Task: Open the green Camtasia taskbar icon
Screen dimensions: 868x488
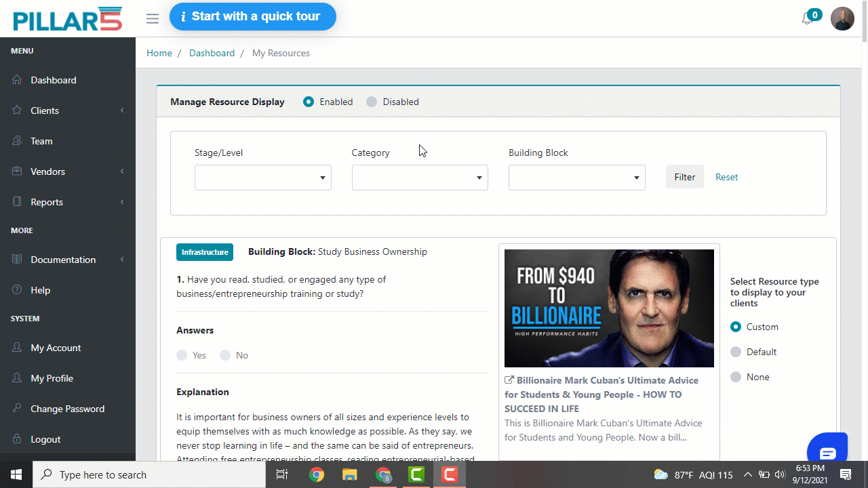Action: click(416, 474)
